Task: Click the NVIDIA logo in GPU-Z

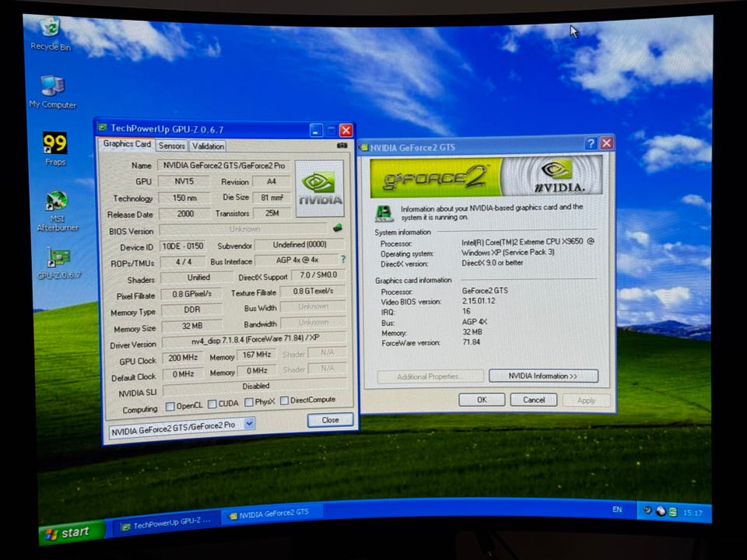Action: pos(319,189)
